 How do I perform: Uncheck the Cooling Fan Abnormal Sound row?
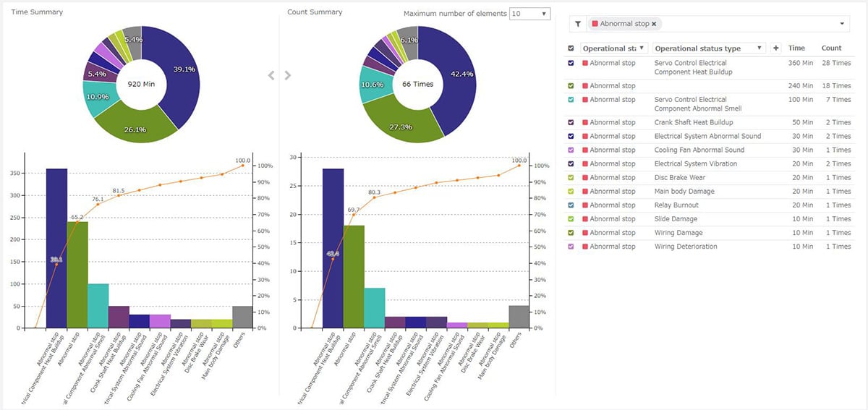pos(571,150)
